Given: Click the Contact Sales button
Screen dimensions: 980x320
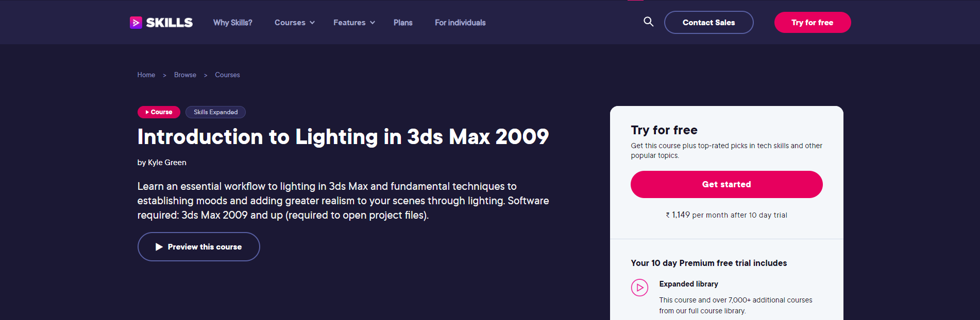Looking at the screenshot, I should coord(708,22).
